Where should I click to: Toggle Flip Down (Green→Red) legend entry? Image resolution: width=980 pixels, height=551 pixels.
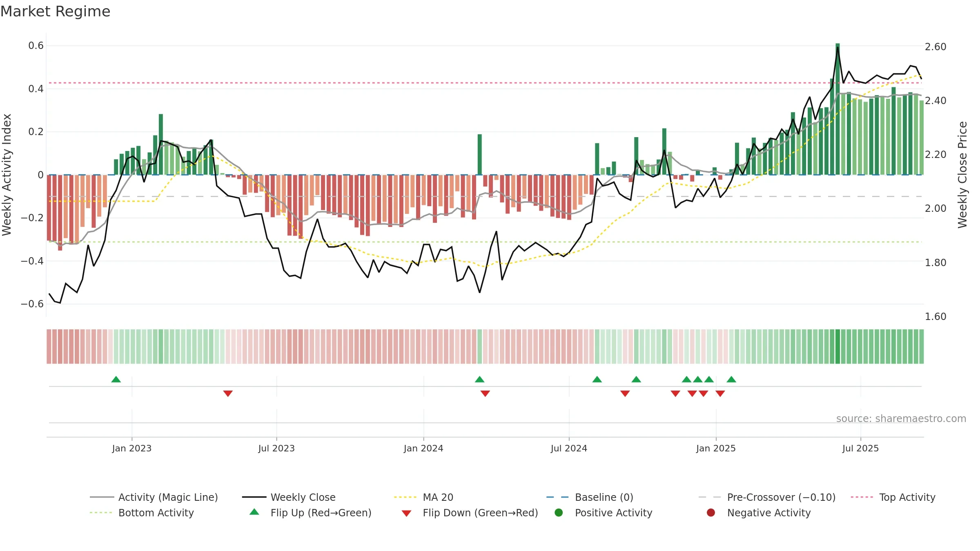470,513
